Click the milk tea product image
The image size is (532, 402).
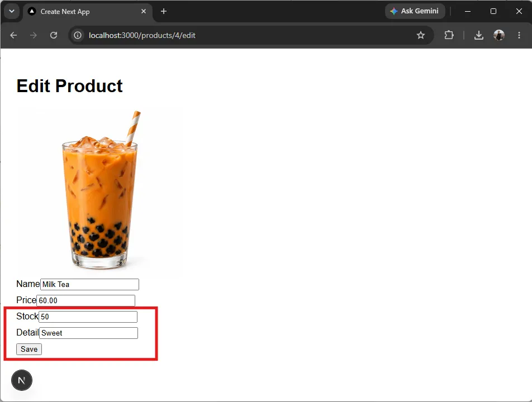coord(99,193)
